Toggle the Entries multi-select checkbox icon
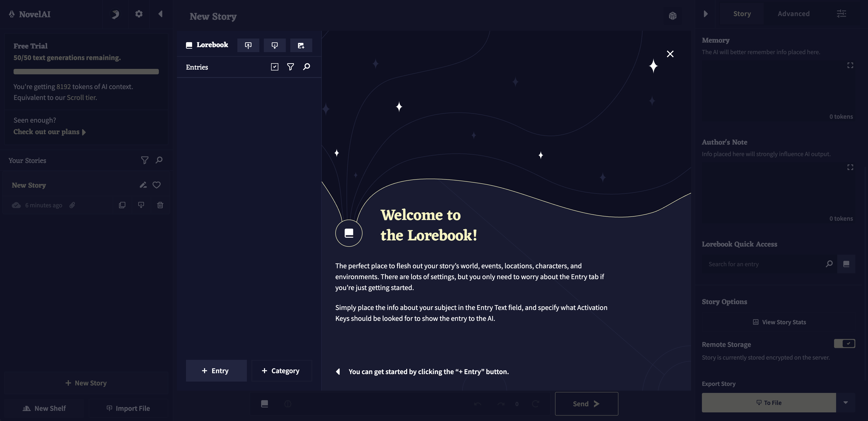868x421 pixels. tap(274, 67)
